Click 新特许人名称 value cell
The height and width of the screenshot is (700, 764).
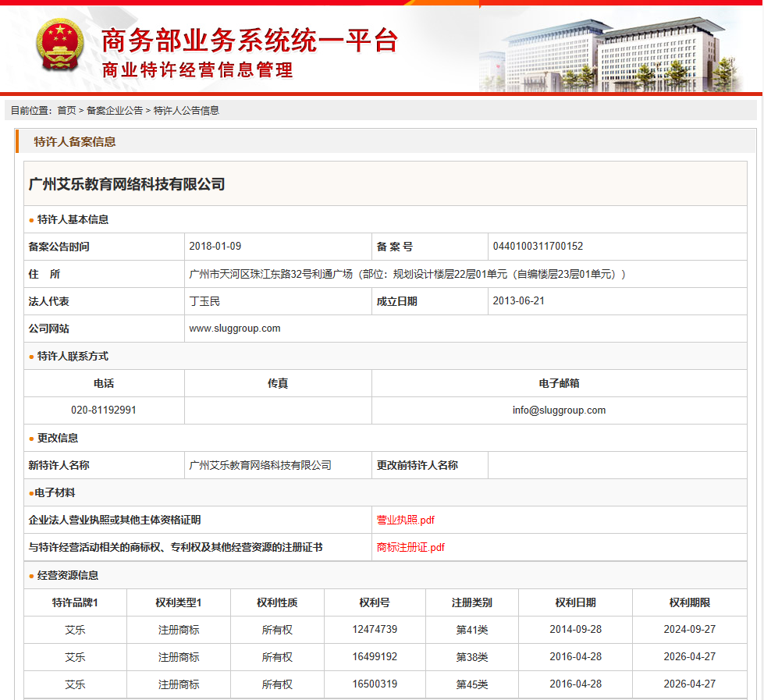click(x=278, y=465)
